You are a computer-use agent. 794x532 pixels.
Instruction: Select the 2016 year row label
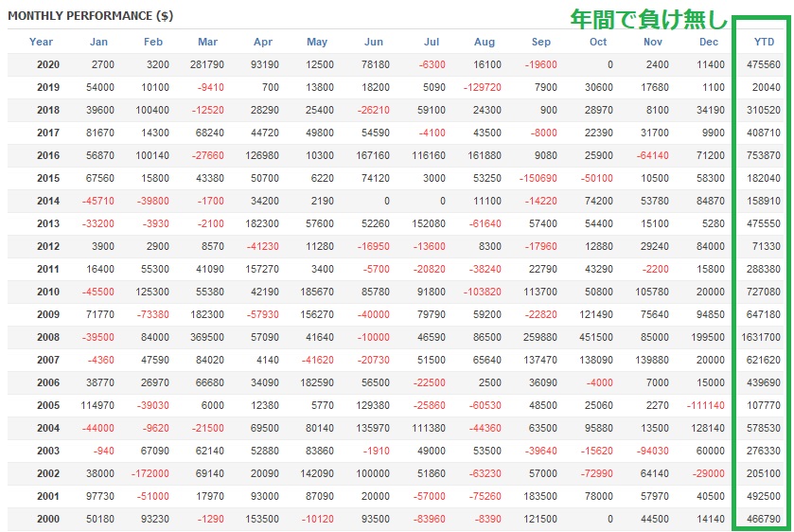48,155
